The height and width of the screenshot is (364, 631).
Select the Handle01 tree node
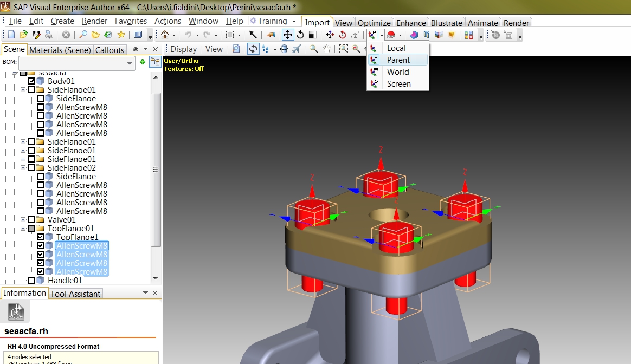[x=65, y=281]
